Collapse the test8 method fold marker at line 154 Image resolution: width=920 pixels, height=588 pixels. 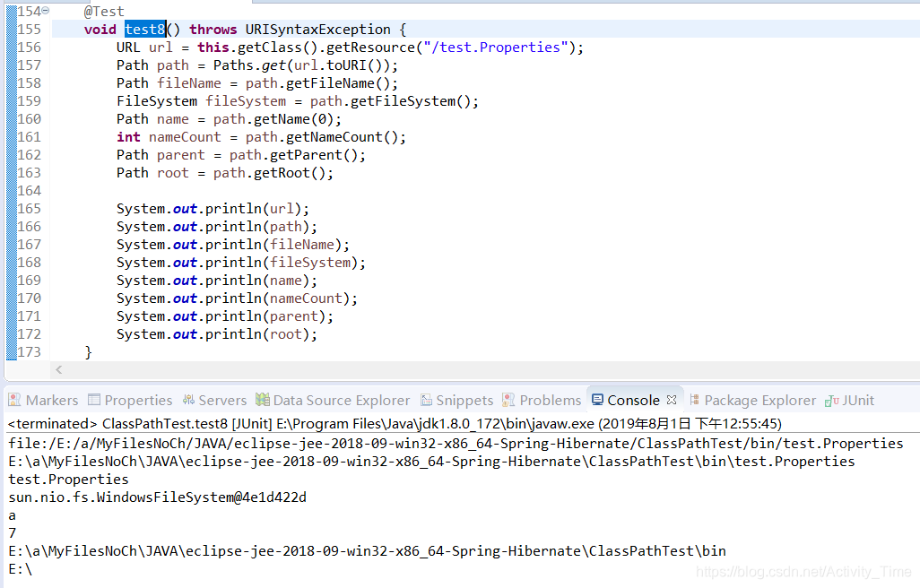pos(46,11)
